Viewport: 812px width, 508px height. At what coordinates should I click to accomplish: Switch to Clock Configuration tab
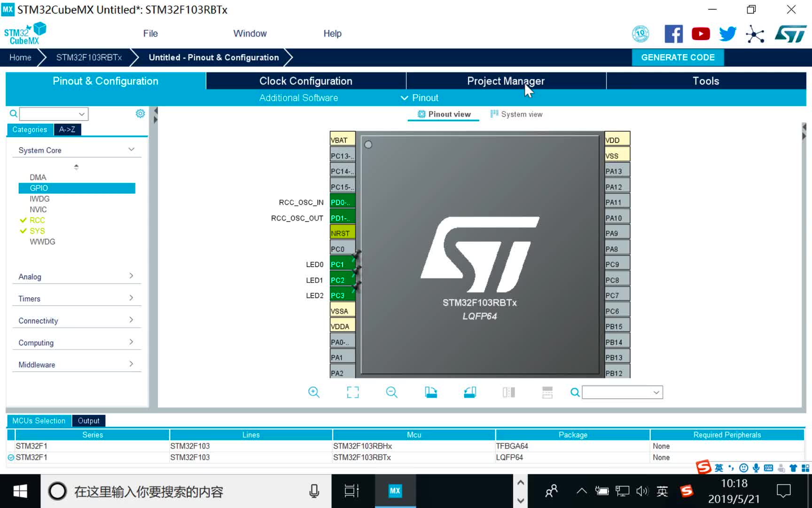point(306,81)
